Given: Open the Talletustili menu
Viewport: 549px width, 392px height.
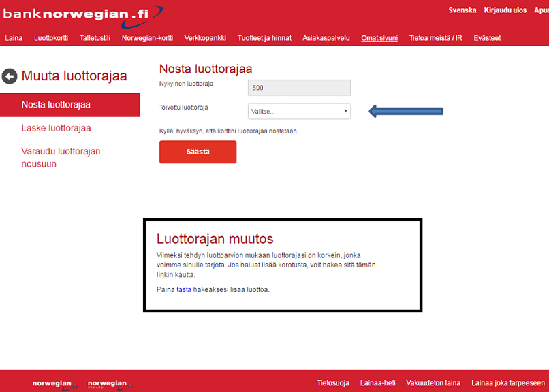Looking at the screenshot, I should coord(95,38).
